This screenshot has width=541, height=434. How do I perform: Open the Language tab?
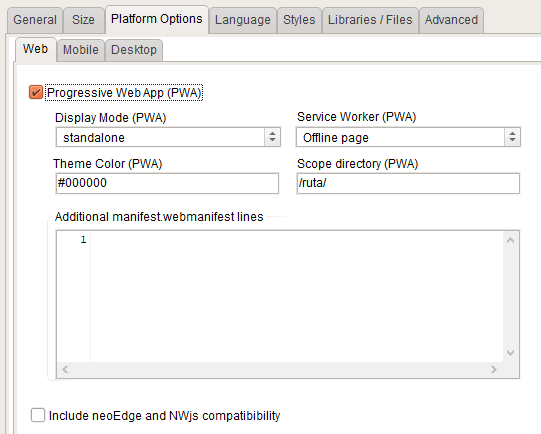(243, 20)
